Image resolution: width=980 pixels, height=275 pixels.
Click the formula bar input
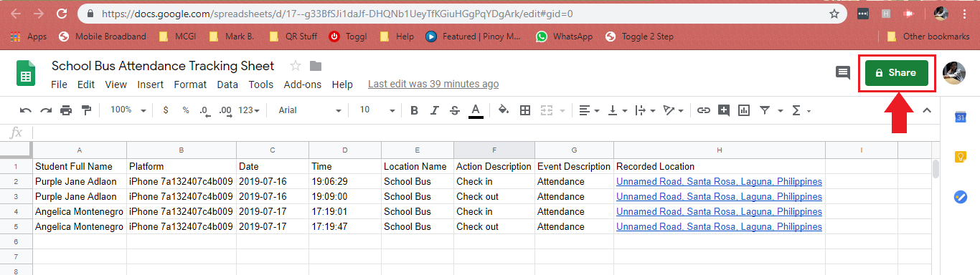point(486,132)
